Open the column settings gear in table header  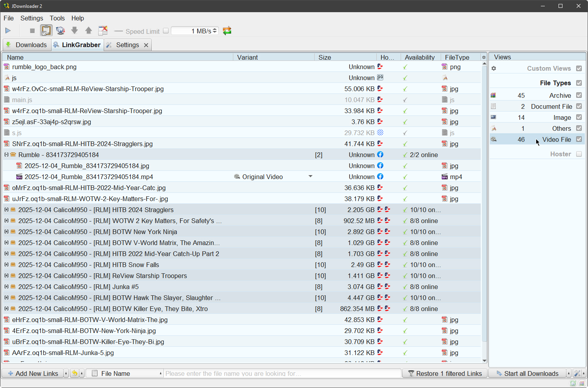(x=484, y=57)
